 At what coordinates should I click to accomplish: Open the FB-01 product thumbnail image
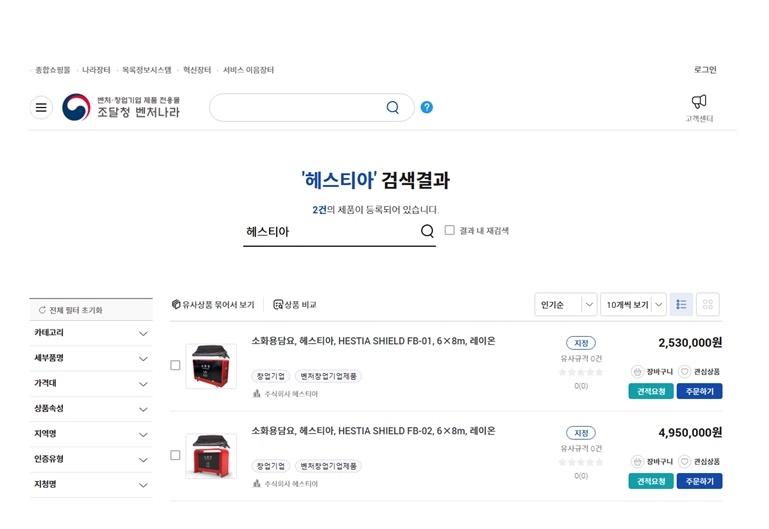(211, 366)
